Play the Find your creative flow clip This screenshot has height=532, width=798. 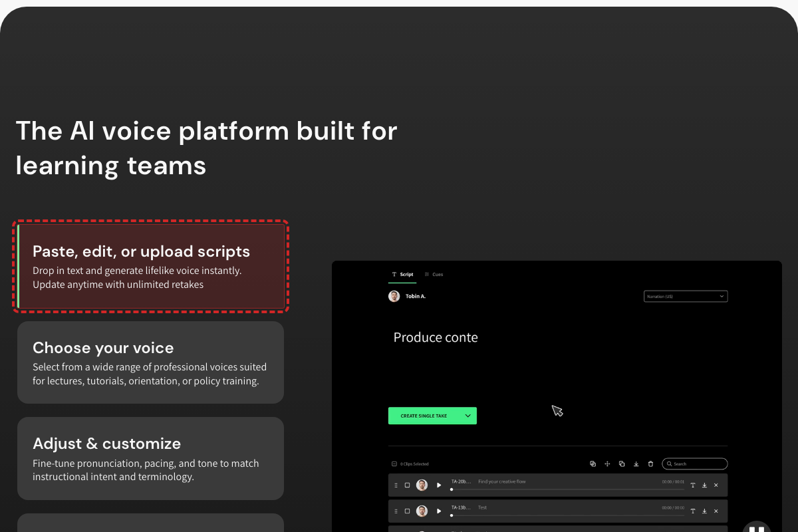pyautogui.click(x=439, y=485)
